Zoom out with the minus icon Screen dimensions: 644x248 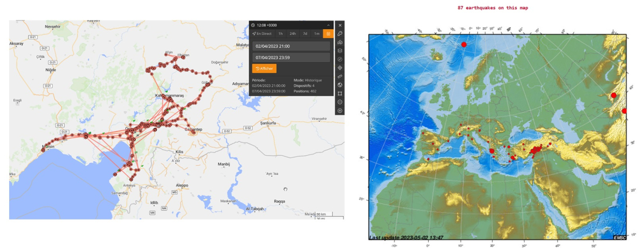click(340, 102)
